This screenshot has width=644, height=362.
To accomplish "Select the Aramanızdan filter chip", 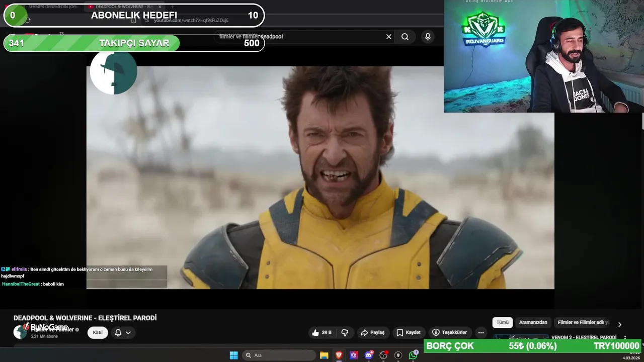I will (533, 322).
